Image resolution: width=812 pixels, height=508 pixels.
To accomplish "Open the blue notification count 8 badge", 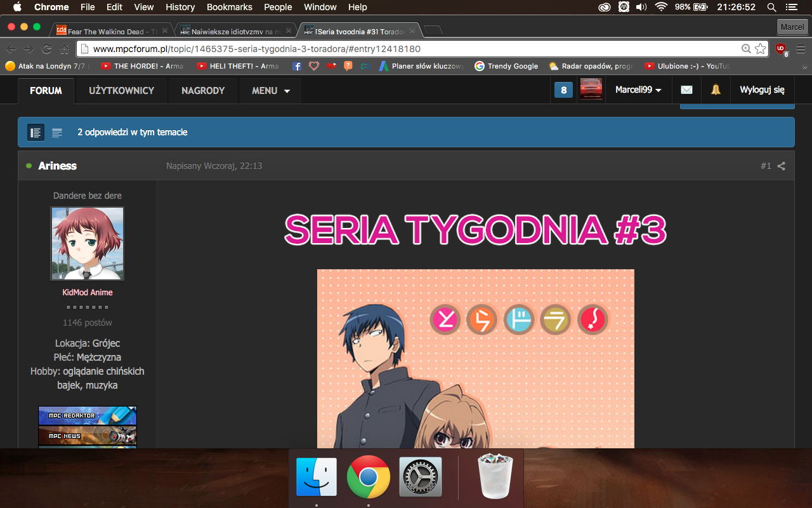I will coord(563,90).
